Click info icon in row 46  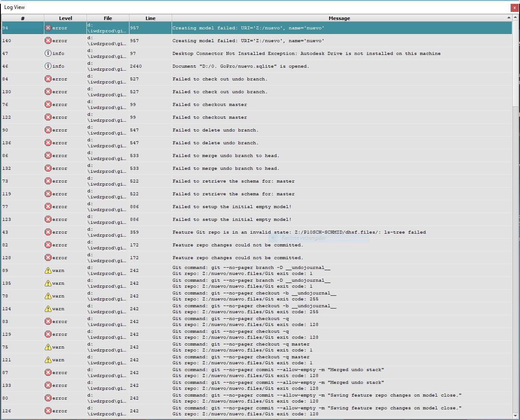pyautogui.click(x=48, y=66)
